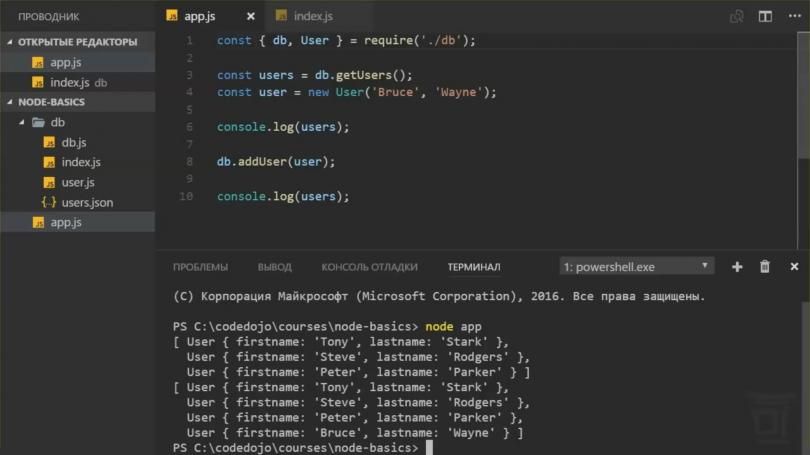This screenshot has width=810, height=455.
Task: Switch to ПРОБЛЕМЫ panel tab
Action: click(x=200, y=267)
